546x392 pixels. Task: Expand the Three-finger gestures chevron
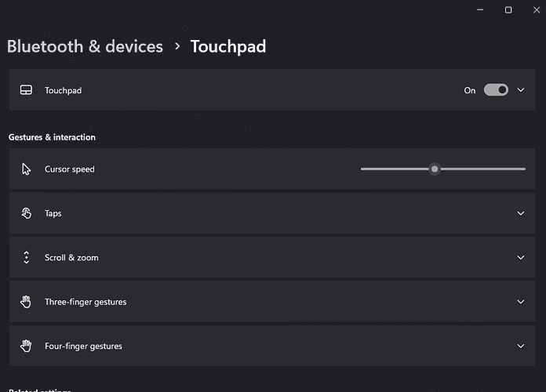[x=521, y=302]
